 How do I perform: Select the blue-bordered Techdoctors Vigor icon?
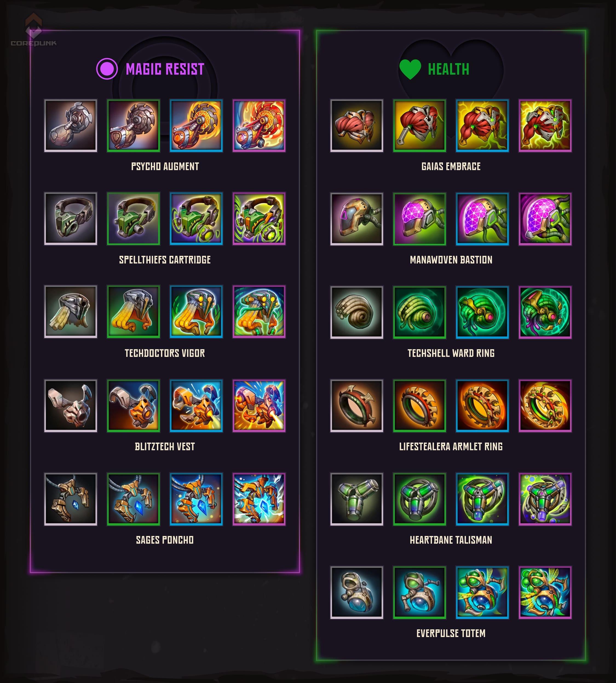(x=196, y=312)
